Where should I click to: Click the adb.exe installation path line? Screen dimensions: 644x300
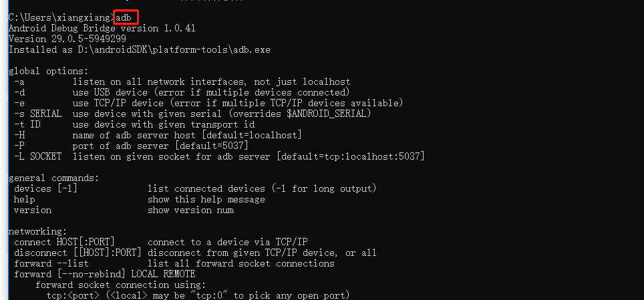pos(139,49)
